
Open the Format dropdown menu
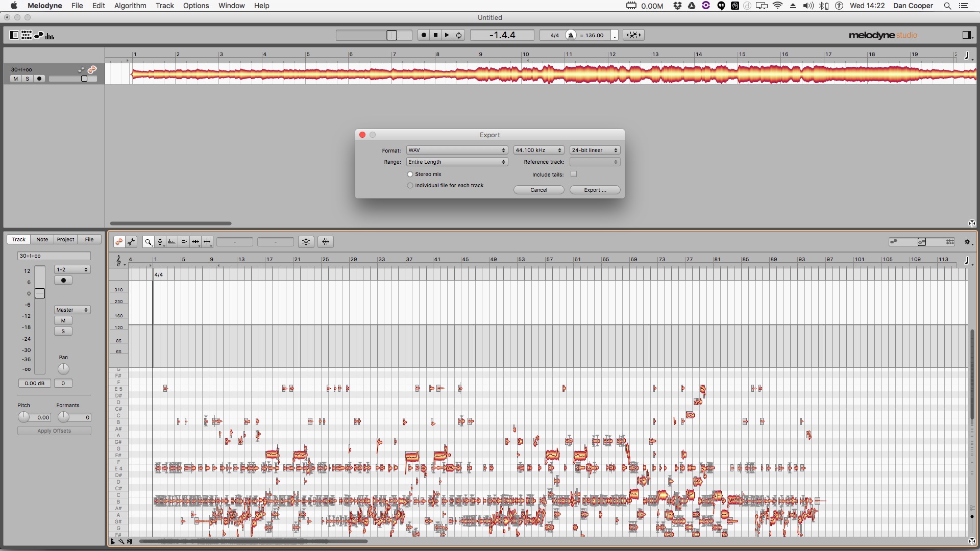(x=456, y=149)
